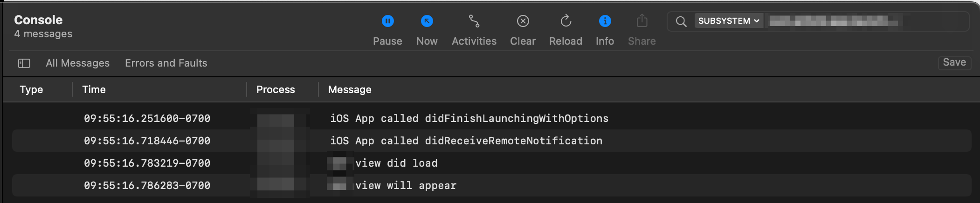This screenshot has width=980, height=203.
Task: Sort log by Time column header
Action: (x=94, y=89)
